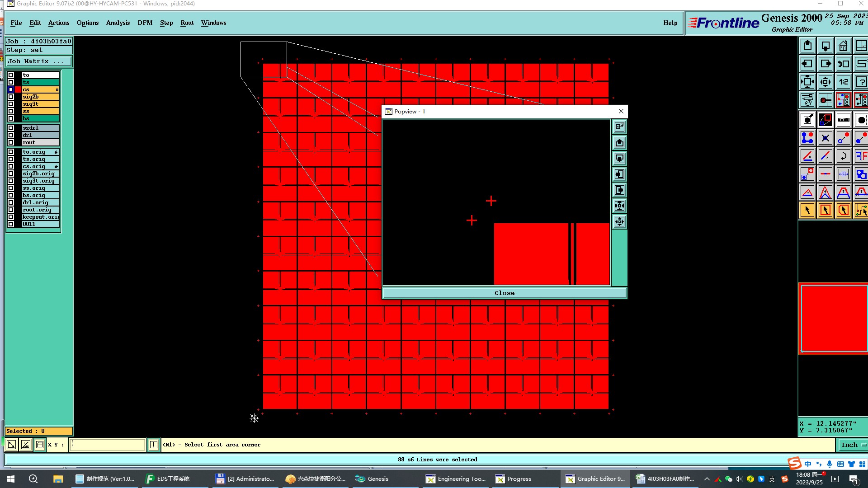868x488 pixels.
Task: Click the Close button in Popview
Action: coord(504,293)
